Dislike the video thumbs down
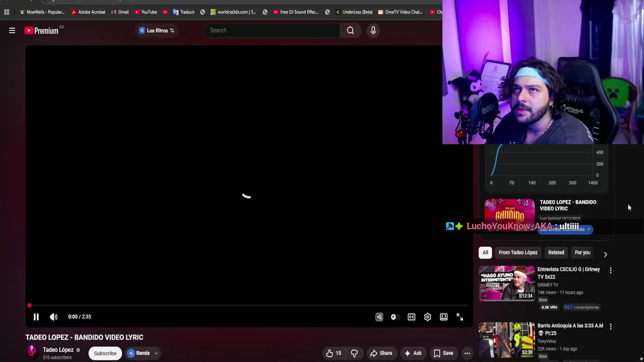The image size is (644, 362). point(354,353)
